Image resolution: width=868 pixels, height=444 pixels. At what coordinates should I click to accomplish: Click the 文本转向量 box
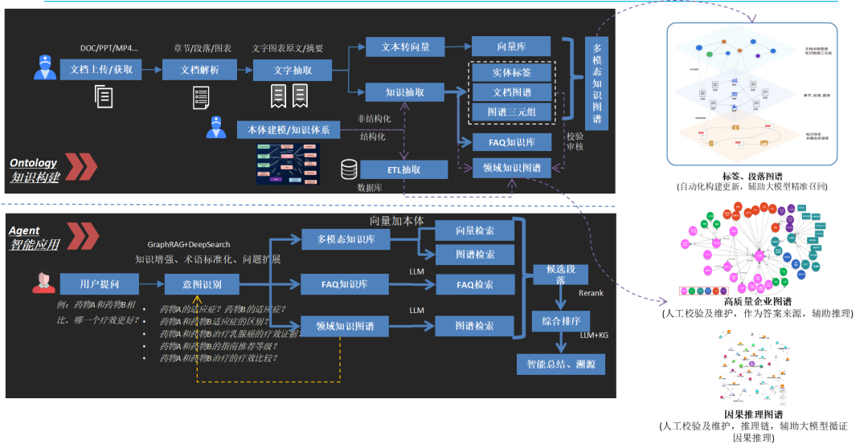[405, 47]
